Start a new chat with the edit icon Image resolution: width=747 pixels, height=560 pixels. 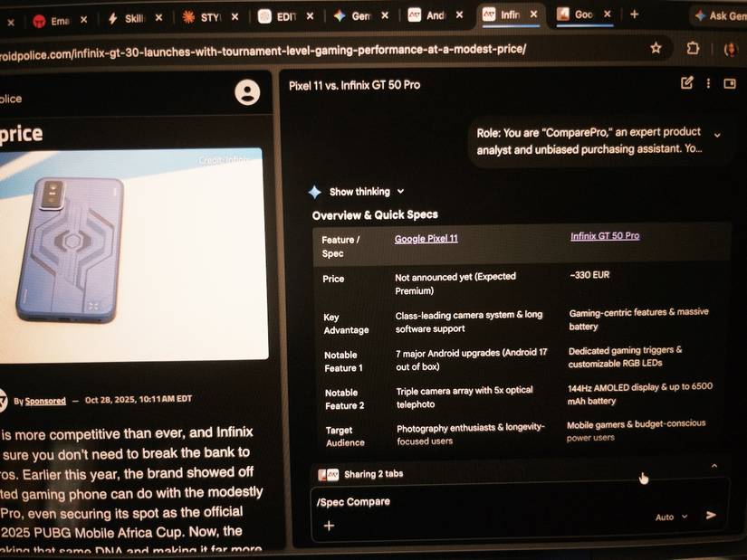(686, 83)
